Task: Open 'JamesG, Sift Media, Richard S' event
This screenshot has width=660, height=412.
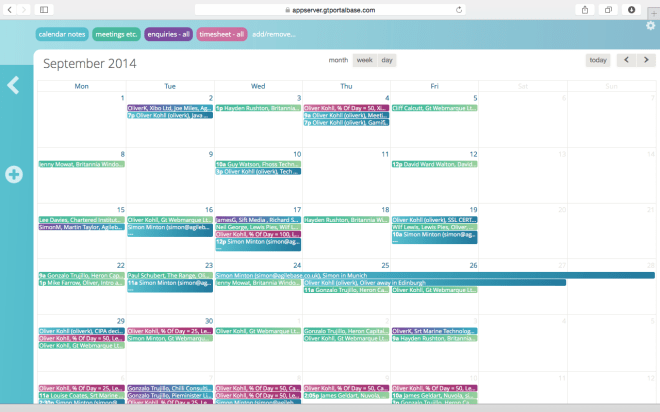Action: click(258, 220)
